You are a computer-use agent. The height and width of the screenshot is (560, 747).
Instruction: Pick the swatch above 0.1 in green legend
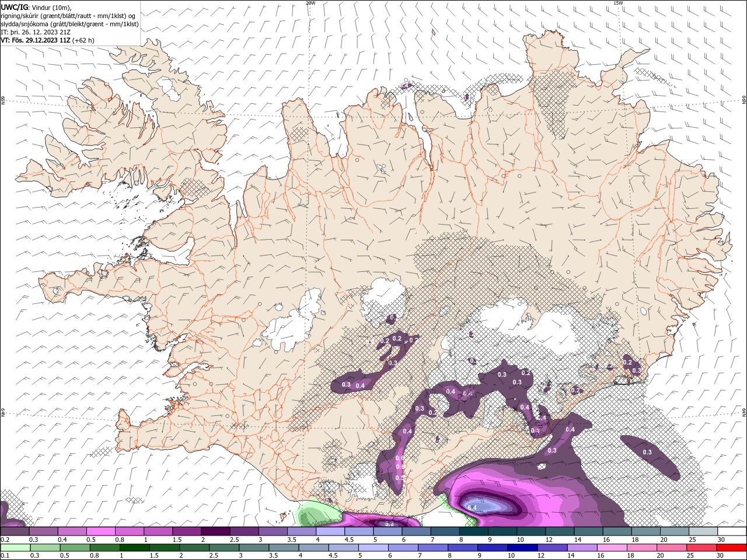point(15,548)
